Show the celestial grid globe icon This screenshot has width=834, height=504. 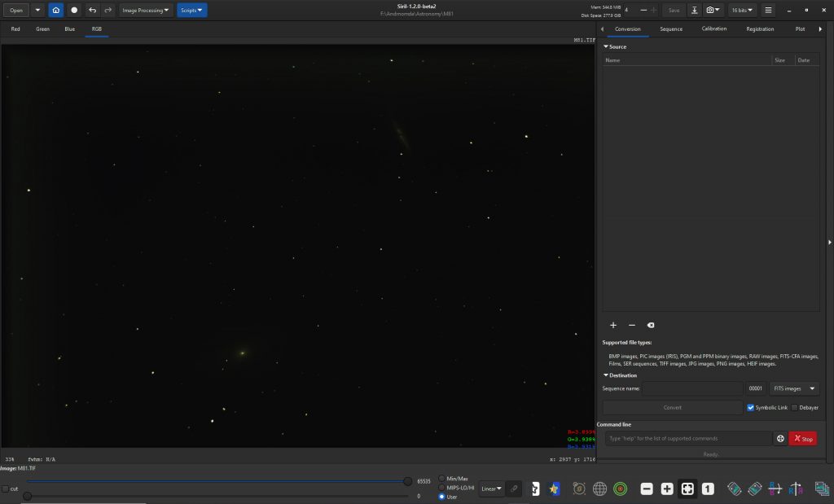[x=599, y=489]
